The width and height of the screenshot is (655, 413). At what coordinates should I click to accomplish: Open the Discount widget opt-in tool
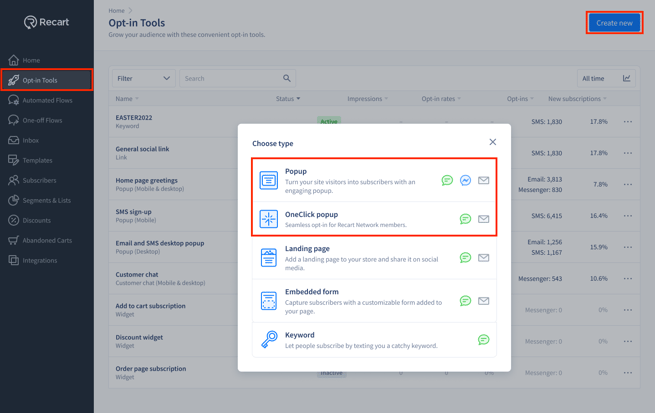click(x=139, y=337)
